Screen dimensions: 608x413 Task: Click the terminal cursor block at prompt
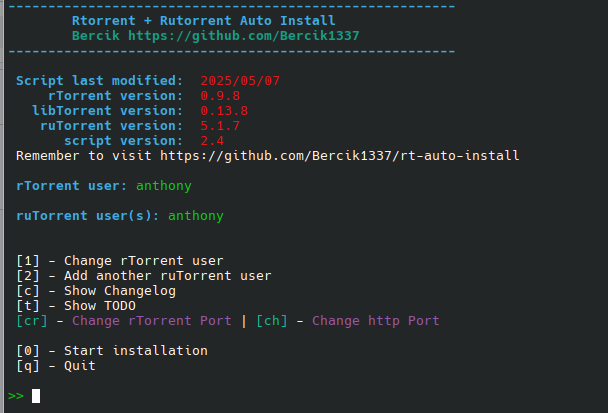click(36, 396)
